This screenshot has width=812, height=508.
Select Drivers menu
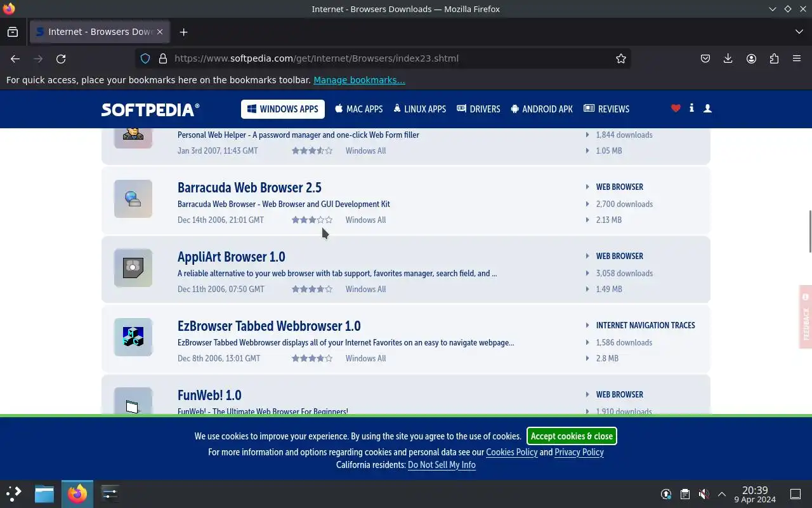click(478, 109)
